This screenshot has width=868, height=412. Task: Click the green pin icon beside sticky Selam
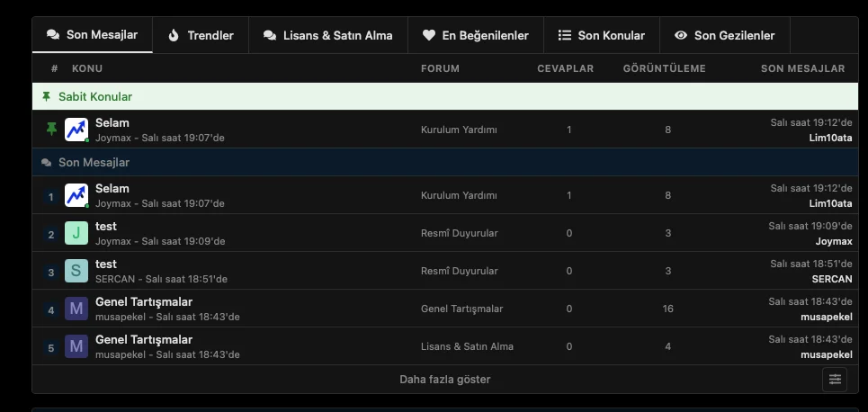(x=51, y=130)
